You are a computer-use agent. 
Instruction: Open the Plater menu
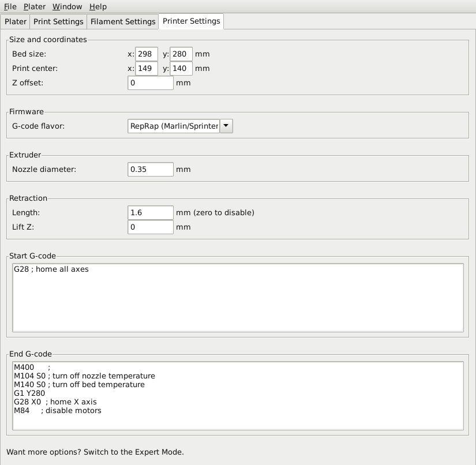pos(34,6)
